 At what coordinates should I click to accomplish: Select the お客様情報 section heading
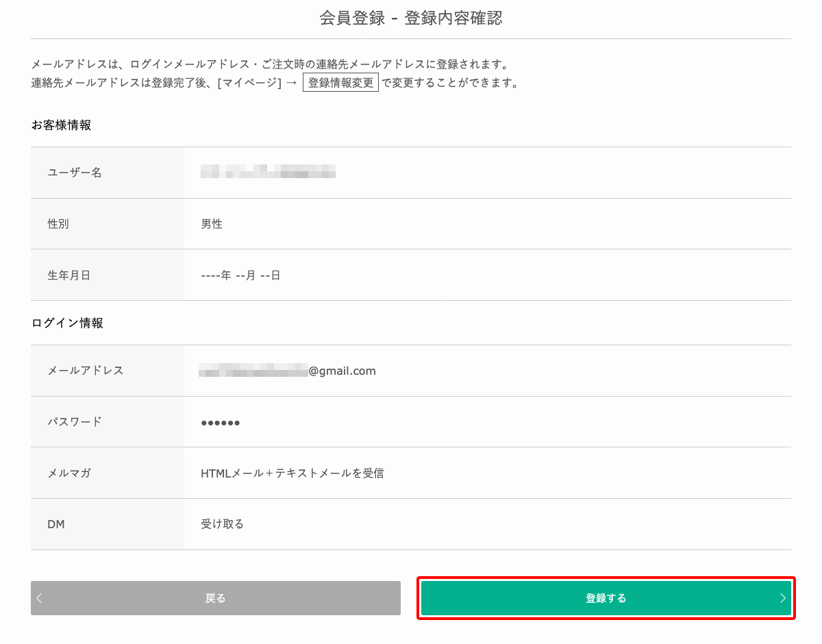point(62,125)
